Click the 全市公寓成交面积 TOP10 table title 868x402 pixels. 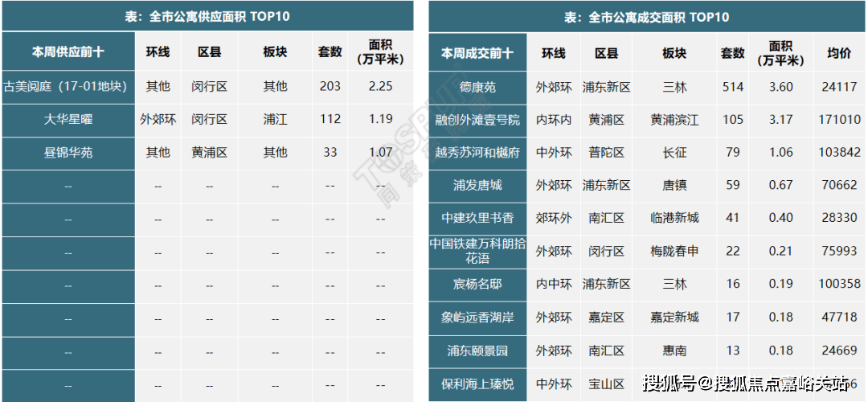coord(647,17)
